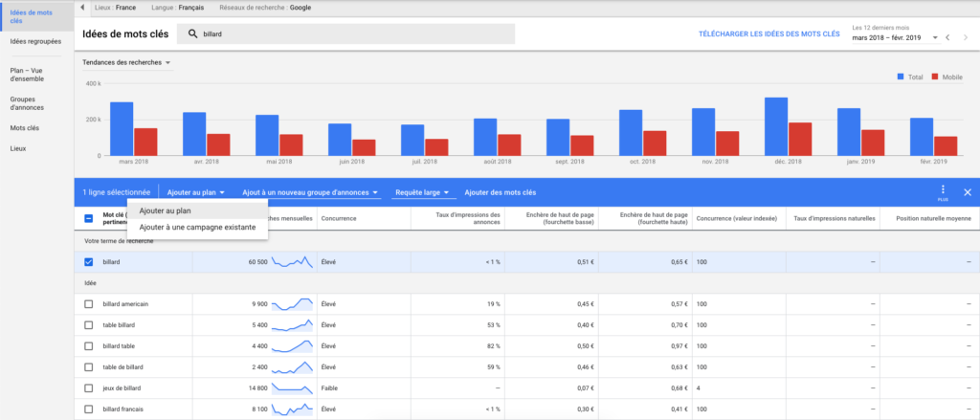980x420 pixels.
Task: Go to the previous date period arrow
Action: point(948,38)
